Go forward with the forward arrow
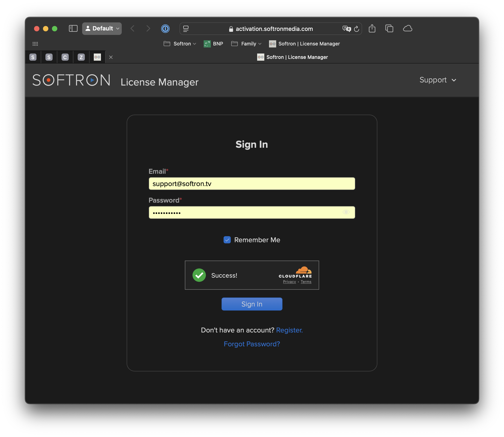 [x=148, y=28]
